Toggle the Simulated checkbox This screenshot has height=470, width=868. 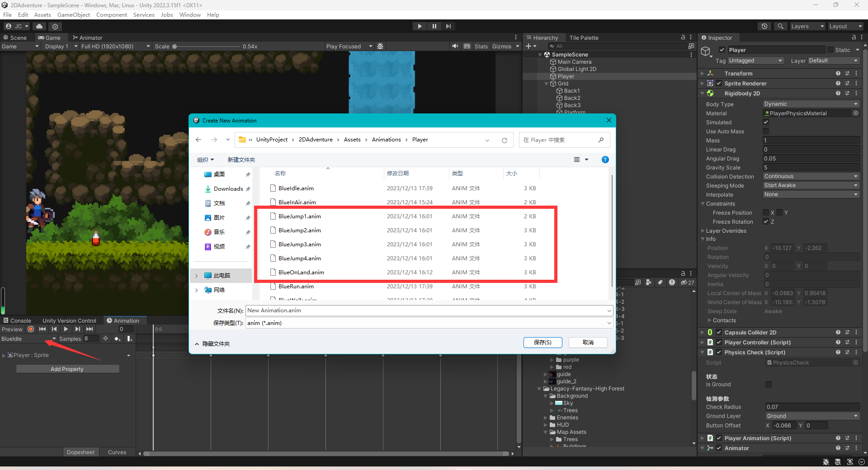766,122
